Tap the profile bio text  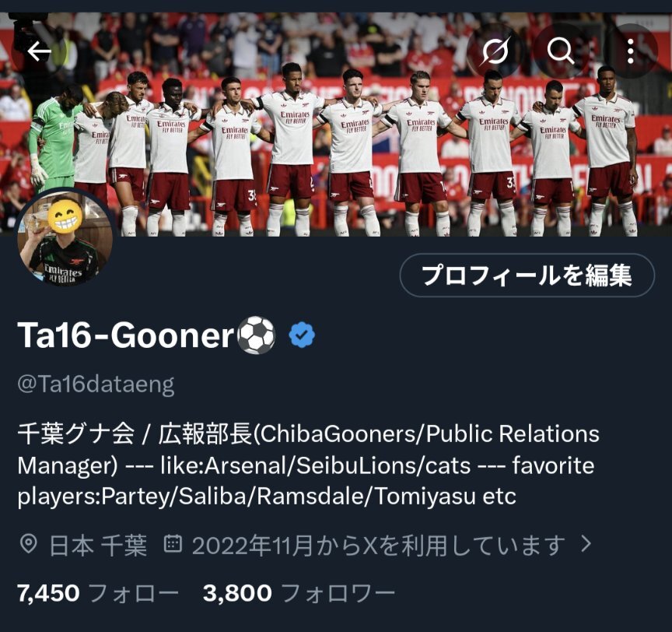coord(309,465)
